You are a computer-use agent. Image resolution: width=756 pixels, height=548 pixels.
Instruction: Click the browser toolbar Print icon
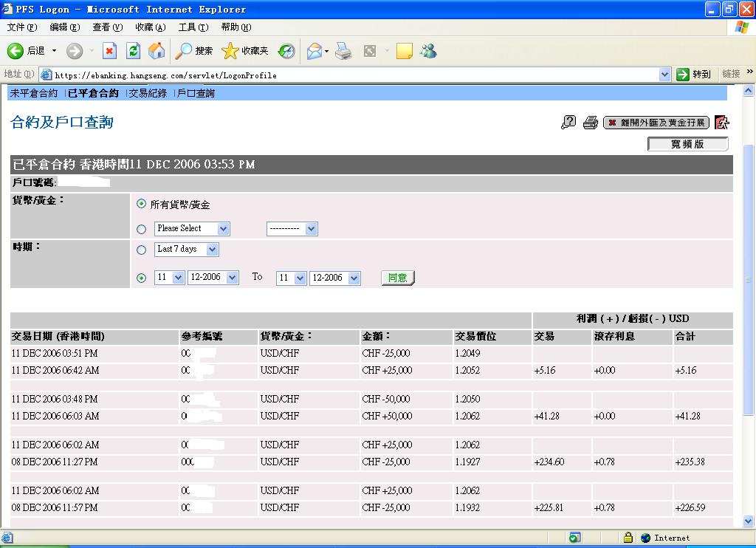[343, 51]
